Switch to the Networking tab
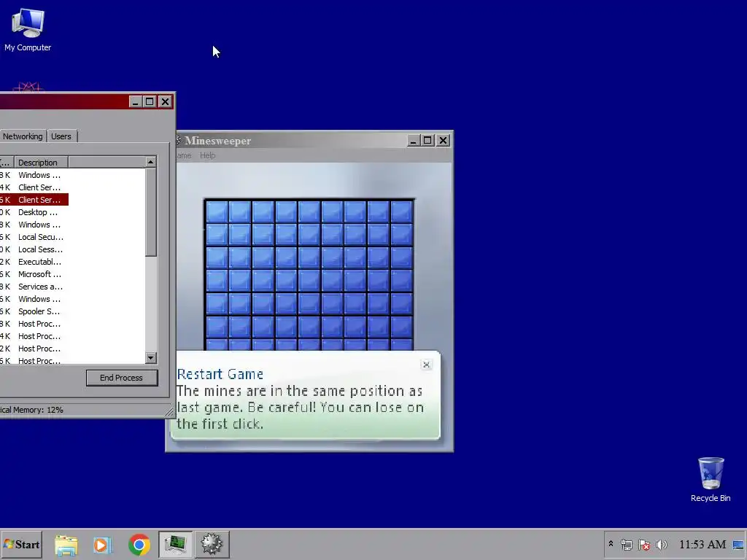Image resolution: width=747 pixels, height=560 pixels. tap(23, 136)
